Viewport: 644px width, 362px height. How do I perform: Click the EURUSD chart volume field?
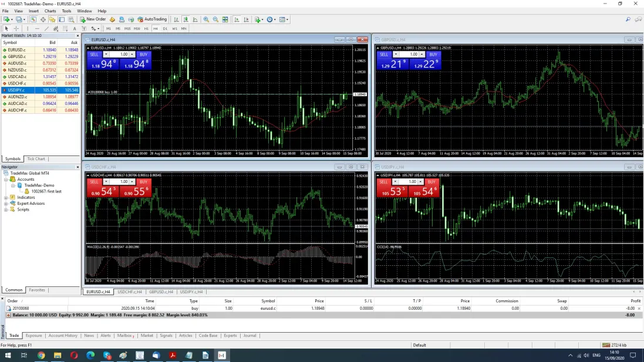click(119, 54)
